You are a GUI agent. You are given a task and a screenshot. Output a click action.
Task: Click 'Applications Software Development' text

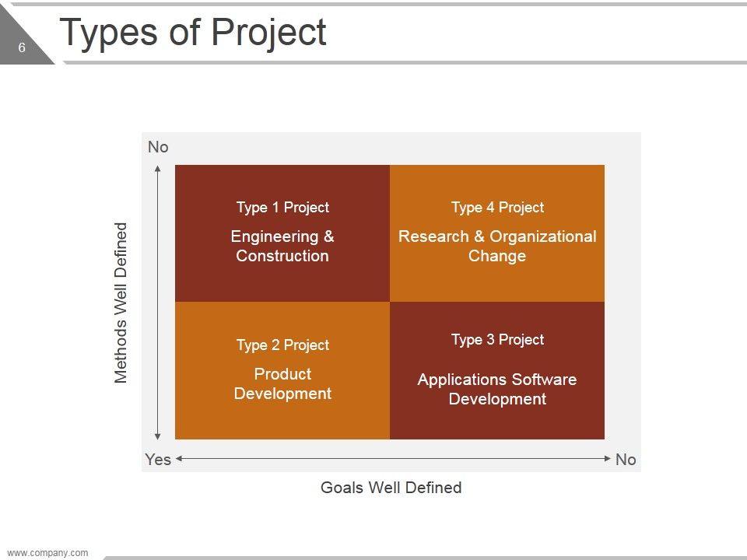click(497, 389)
